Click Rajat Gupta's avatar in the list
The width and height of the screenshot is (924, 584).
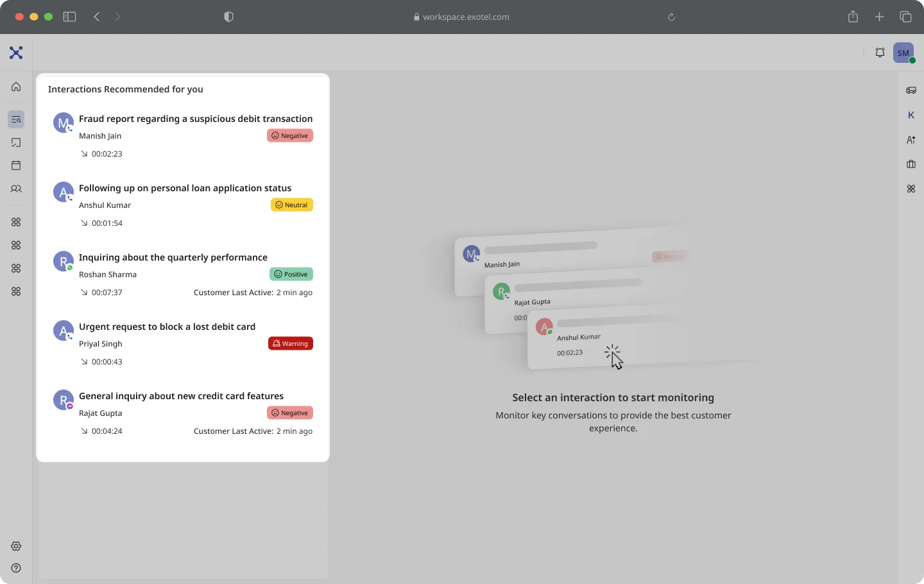64,400
